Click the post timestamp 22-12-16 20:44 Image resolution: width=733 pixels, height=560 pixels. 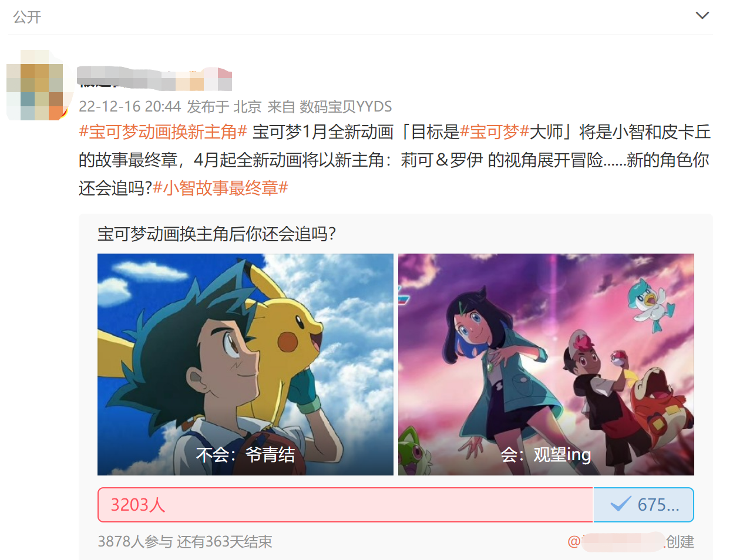130,106
